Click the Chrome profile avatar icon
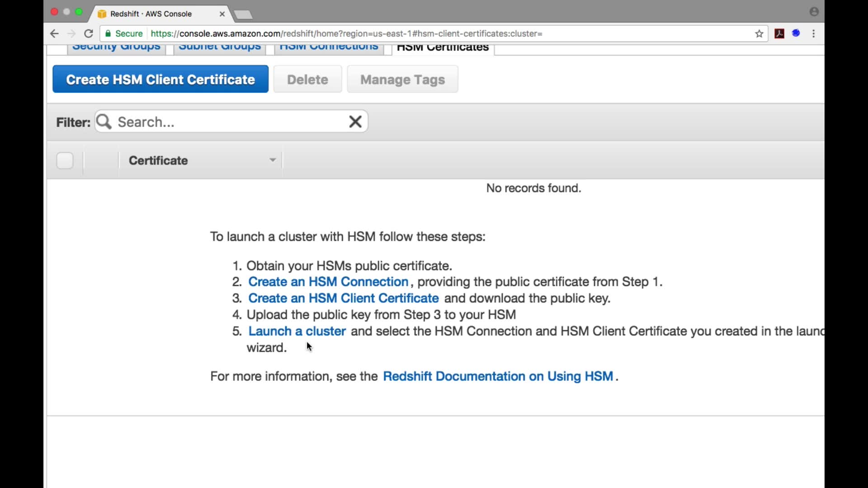Screen dimensions: 868x488 tap(814, 12)
